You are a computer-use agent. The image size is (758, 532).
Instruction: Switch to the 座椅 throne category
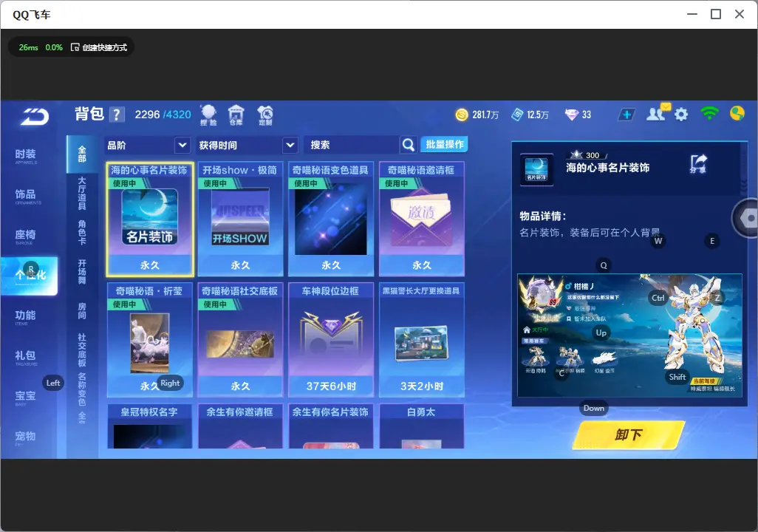click(x=26, y=236)
